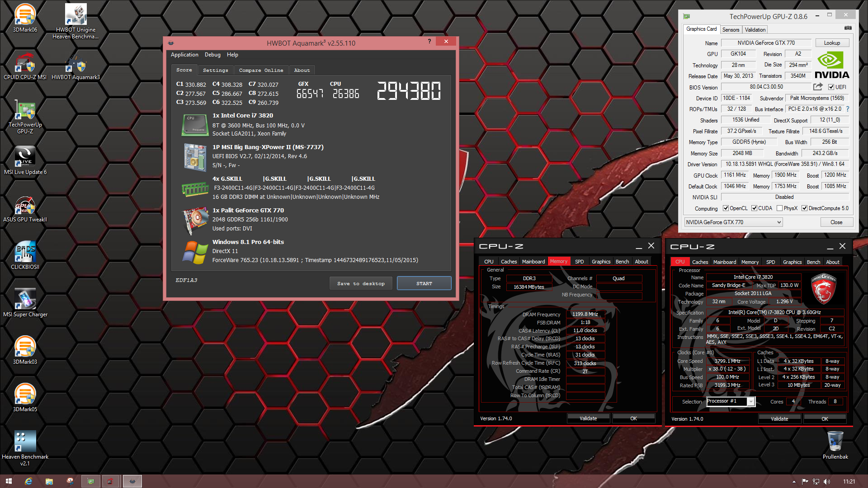Toggle the OpenCL checkbox
Image resolution: width=868 pixels, height=488 pixels.
pos(726,208)
